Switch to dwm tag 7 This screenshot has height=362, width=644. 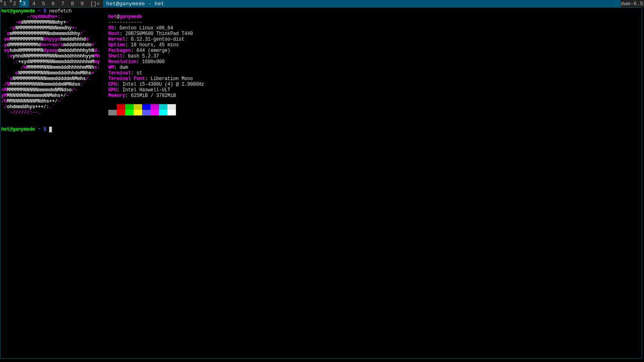point(63,4)
